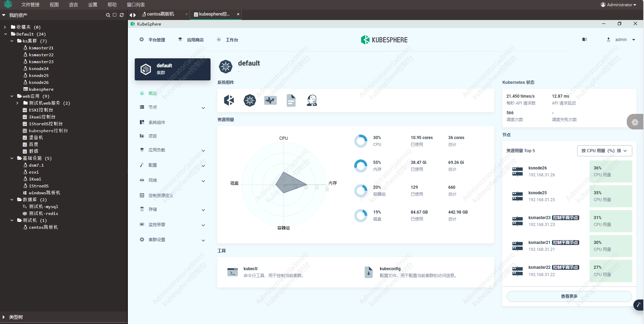Expand the 测试机web服务 folder
Image resolution: width=644 pixels, height=324 pixels.
17,103
